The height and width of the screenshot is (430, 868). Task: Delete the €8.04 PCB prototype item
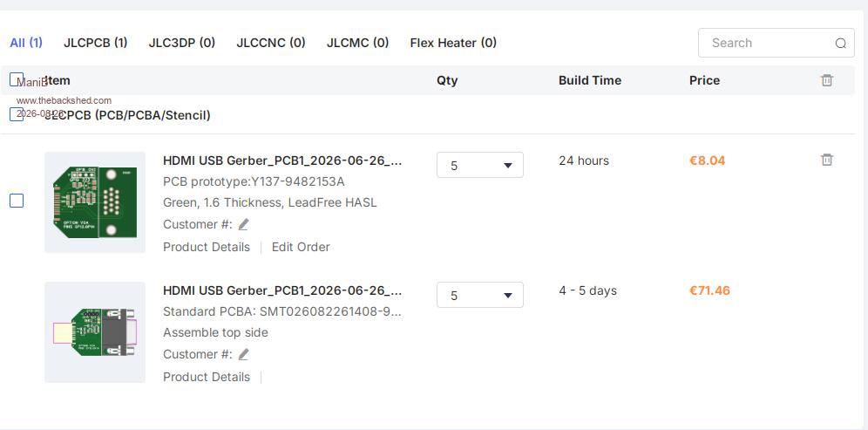[826, 160]
